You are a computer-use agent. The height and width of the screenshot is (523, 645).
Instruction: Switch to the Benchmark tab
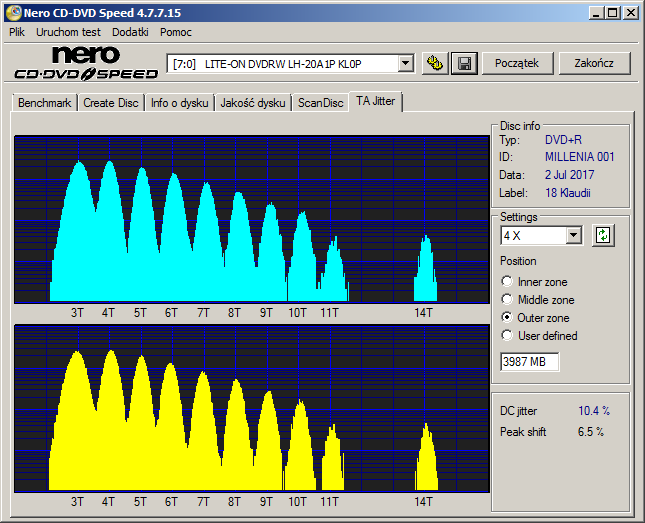point(44,103)
